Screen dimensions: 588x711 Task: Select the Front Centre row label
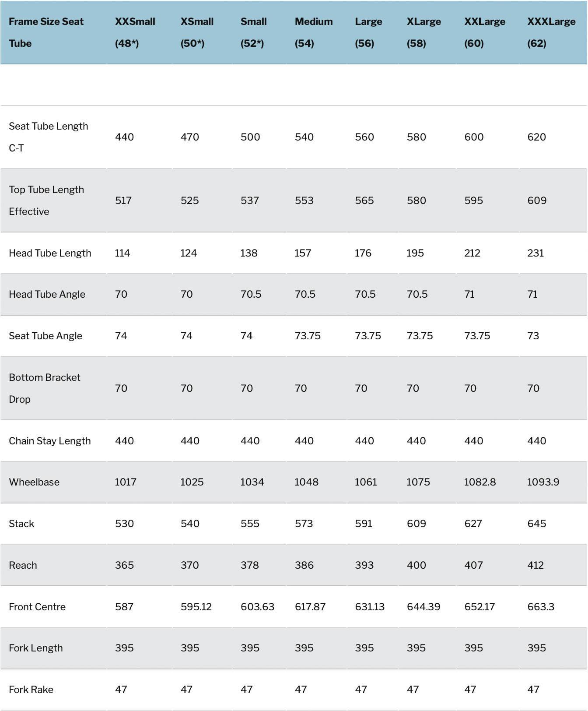pyautogui.click(x=37, y=607)
